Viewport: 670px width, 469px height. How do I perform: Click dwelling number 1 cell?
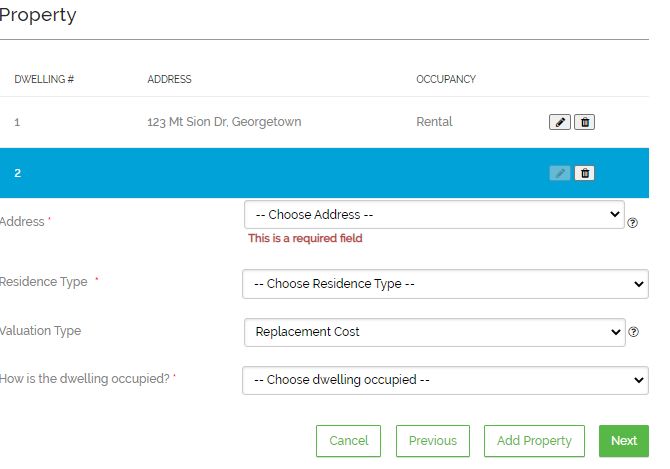[17, 123]
